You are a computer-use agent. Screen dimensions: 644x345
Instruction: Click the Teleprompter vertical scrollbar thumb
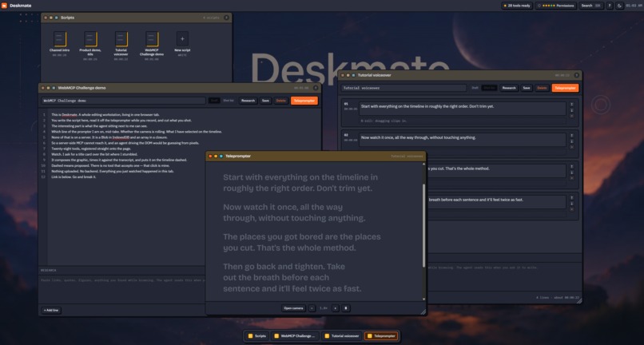(x=423, y=226)
